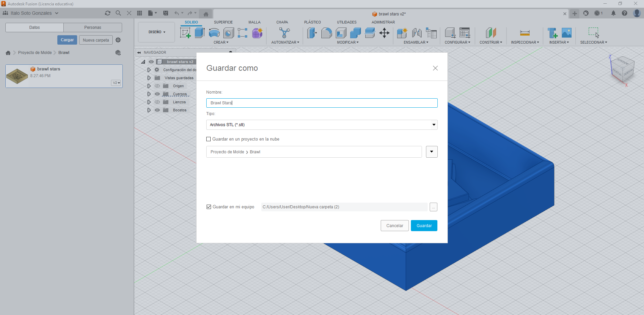Click the New Component icon
Viewport: 644px width, 315px height.
[402, 33]
